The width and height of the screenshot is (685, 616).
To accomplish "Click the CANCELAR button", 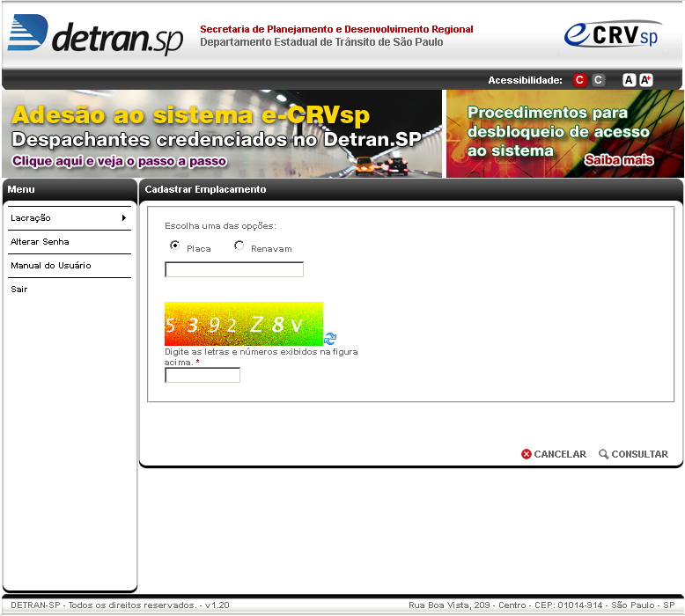I will pos(554,454).
